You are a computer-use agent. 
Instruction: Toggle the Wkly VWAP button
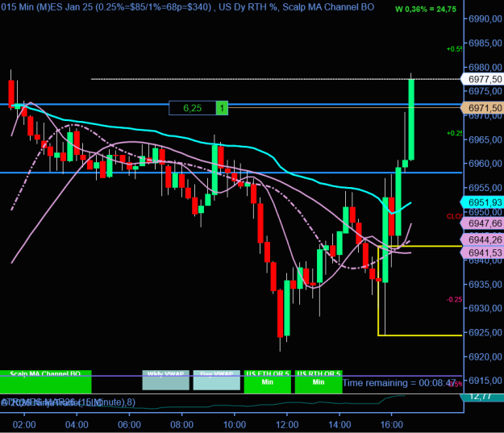166,381
